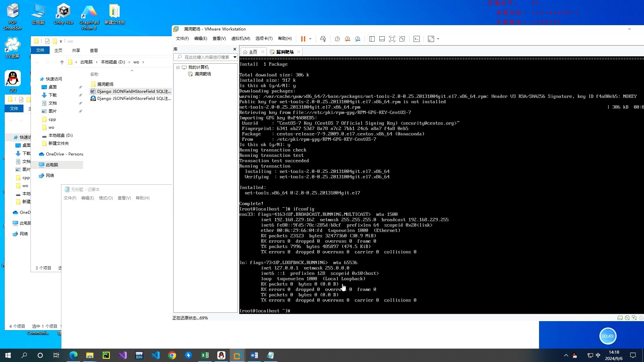Select 漏洞靶场 VM in library tree
The height and width of the screenshot is (362, 644).
pyautogui.click(x=203, y=74)
